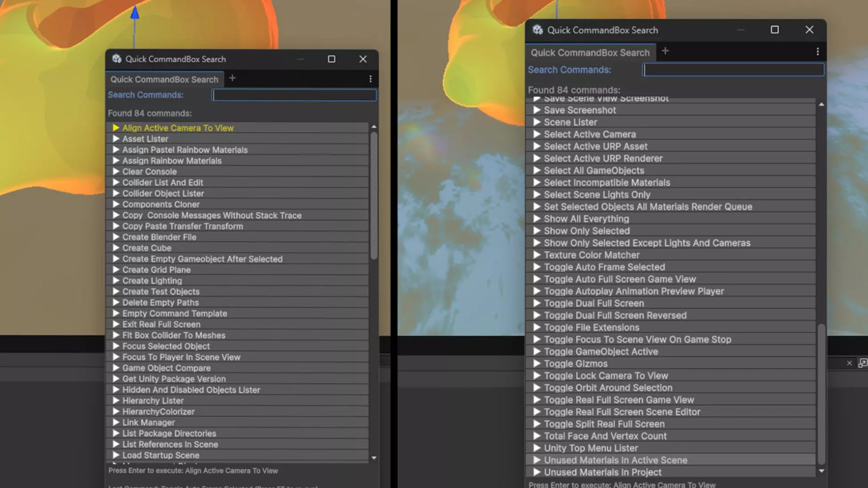The height and width of the screenshot is (488, 868).
Task: Click the Unity cube icon in right window title bar
Action: tap(536, 30)
